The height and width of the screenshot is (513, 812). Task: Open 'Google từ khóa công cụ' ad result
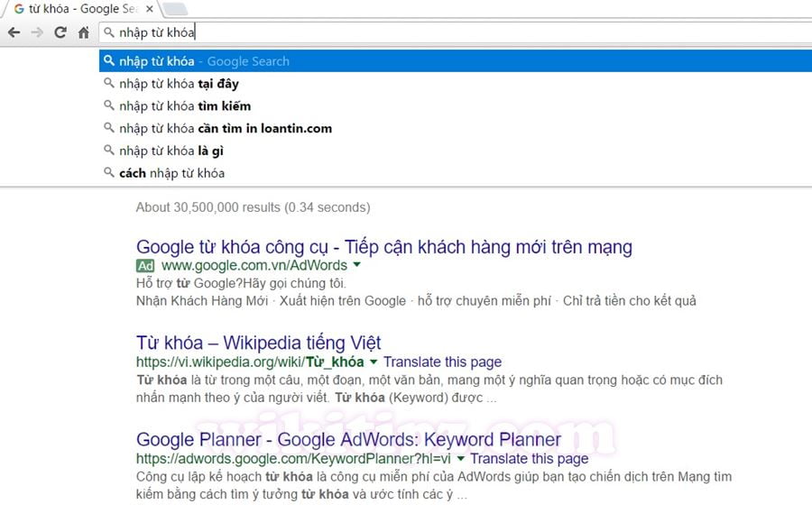384,247
